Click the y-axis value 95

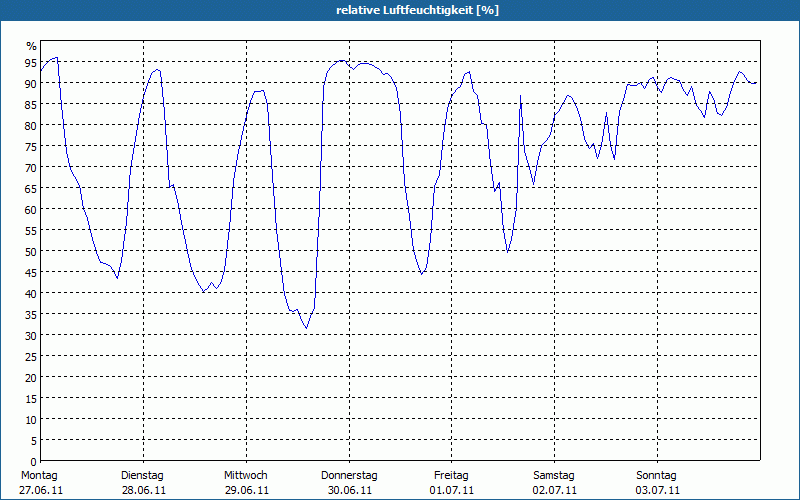[31, 63]
